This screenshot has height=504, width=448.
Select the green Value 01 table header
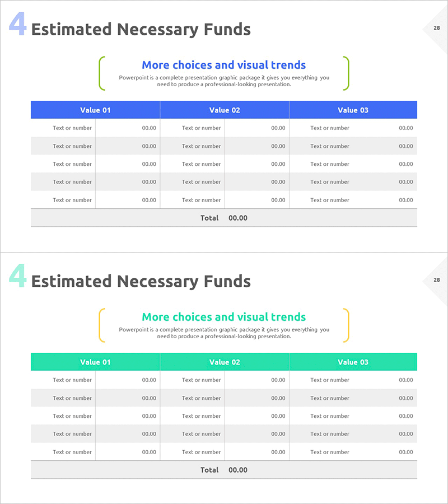point(95,362)
